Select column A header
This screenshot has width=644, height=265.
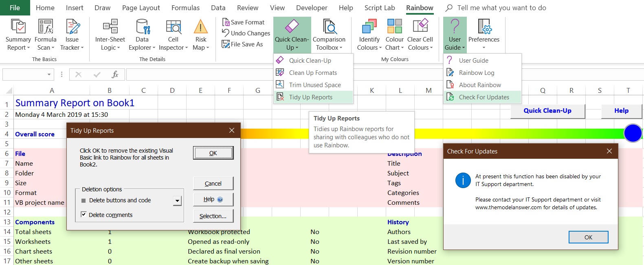pos(52,90)
